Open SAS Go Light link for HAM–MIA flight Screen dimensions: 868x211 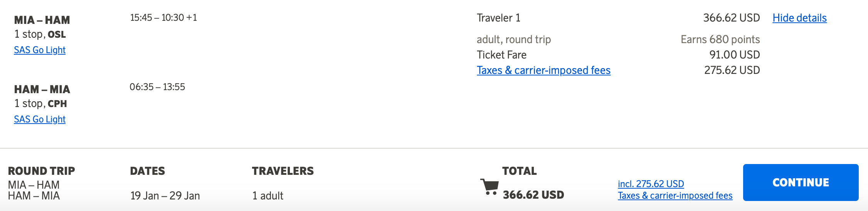(x=40, y=119)
